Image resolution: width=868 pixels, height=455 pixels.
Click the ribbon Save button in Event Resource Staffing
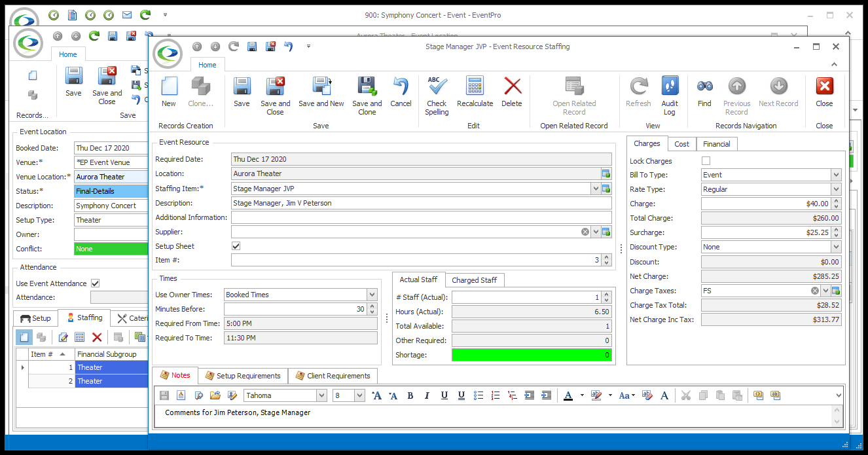coord(242,92)
